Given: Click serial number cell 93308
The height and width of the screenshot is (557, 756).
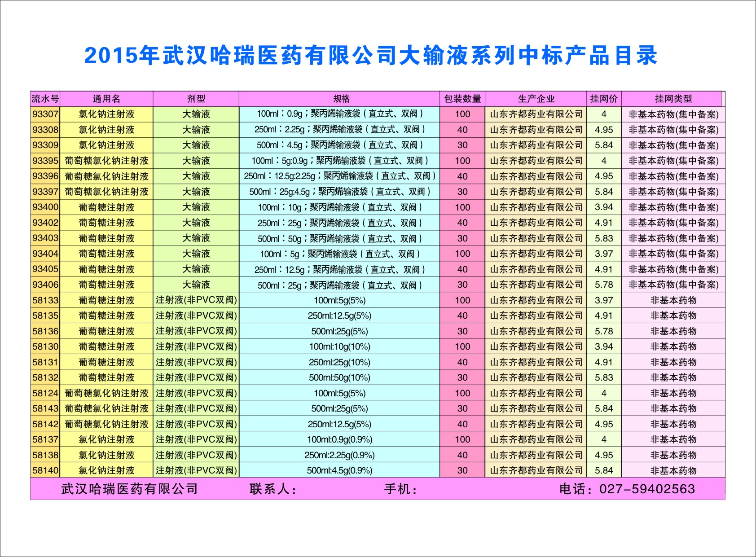Looking at the screenshot, I should click(x=45, y=130).
